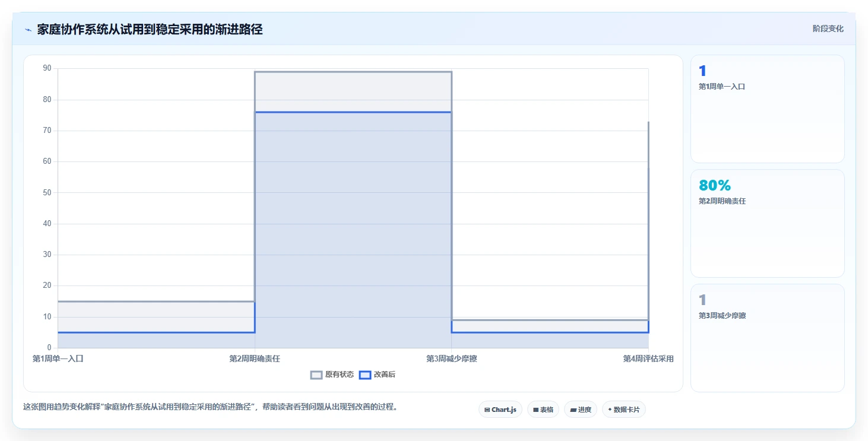The image size is (868, 441).
Task: Click the y-axis tick 20
Action: click(47, 285)
